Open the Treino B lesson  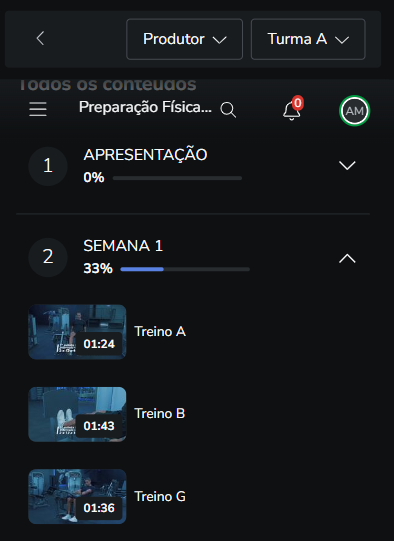[x=160, y=414]
